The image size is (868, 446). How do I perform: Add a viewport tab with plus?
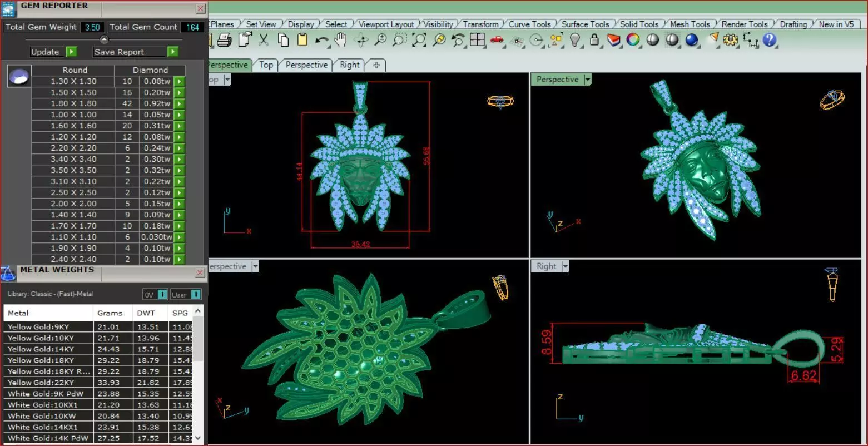[x=376, y=65]
